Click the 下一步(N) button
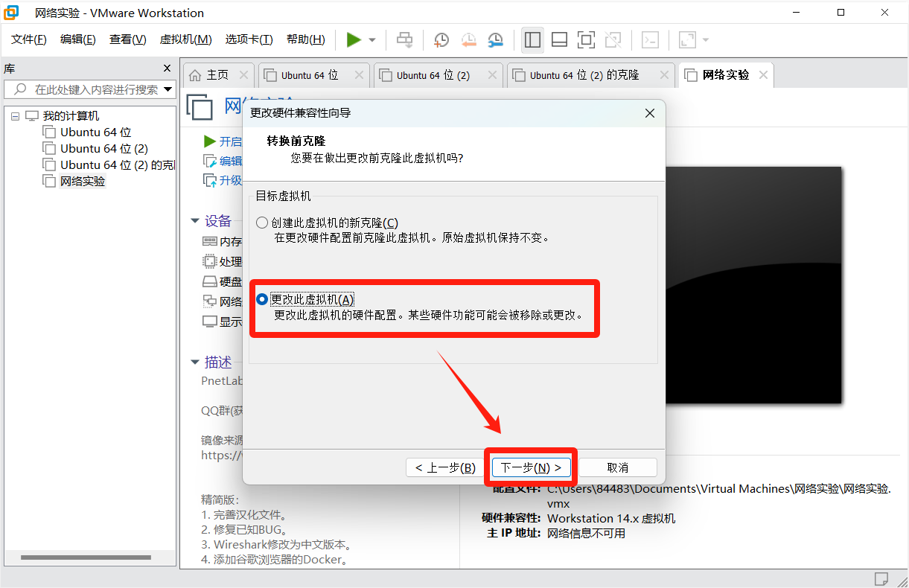 (531, 467)
